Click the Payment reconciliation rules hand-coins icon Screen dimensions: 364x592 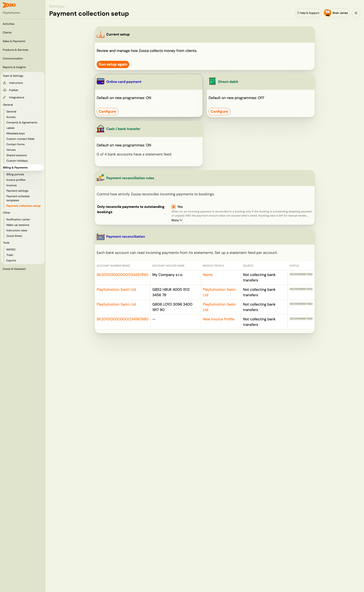100,178
